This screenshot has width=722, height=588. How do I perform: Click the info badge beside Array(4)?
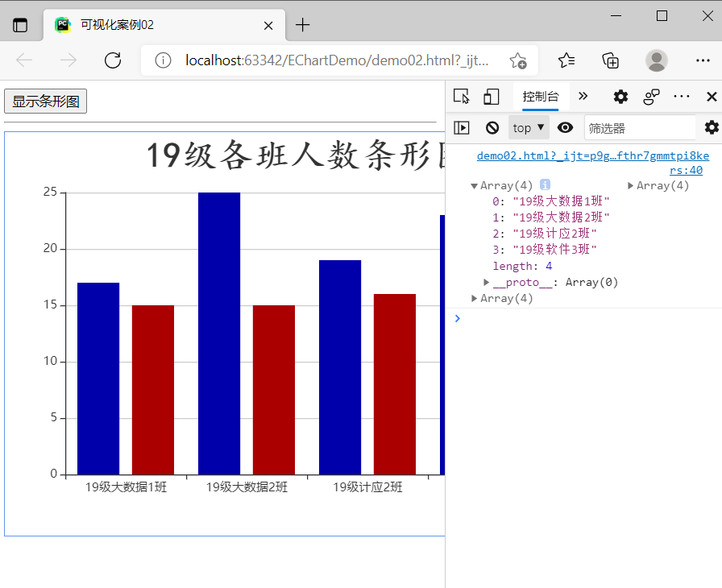tap(545, 184)
